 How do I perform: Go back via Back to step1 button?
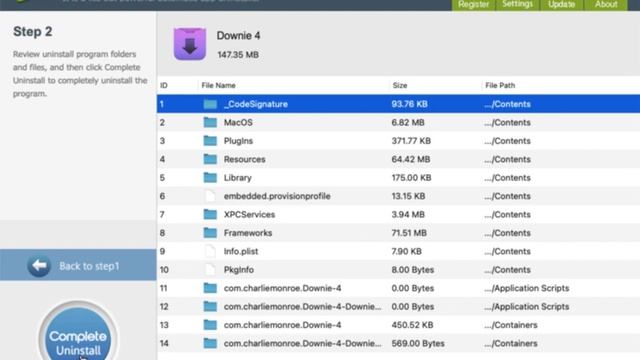coord(78,266)
